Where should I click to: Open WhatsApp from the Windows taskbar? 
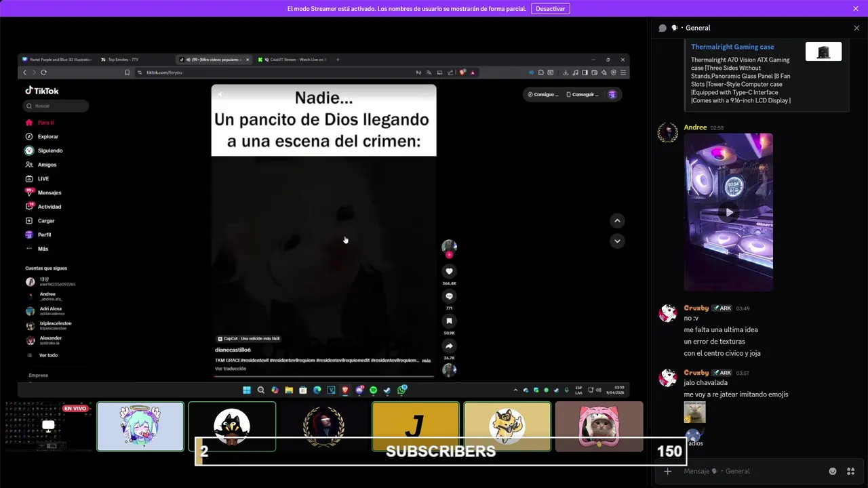click(402, 390)
